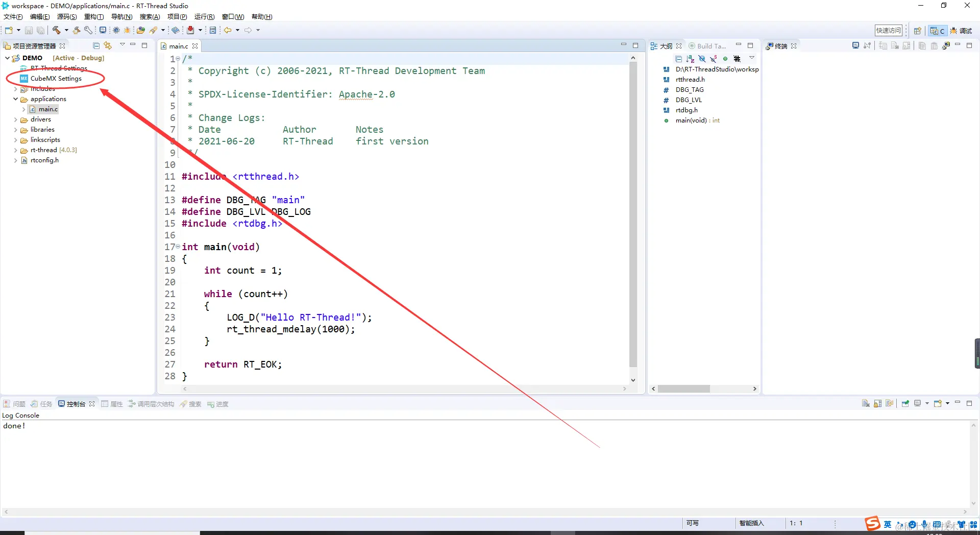Select rtthread.h in the outline
Screen dimensions: 980x535
click(x=690, y=80)
